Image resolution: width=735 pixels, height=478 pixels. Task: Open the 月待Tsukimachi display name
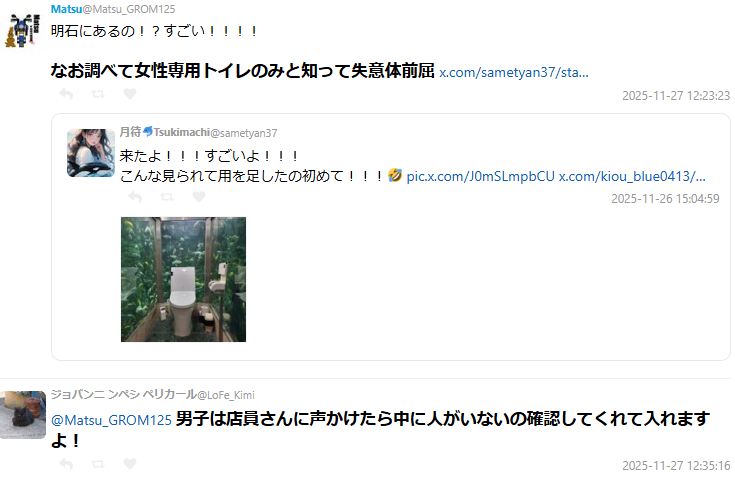165,132
